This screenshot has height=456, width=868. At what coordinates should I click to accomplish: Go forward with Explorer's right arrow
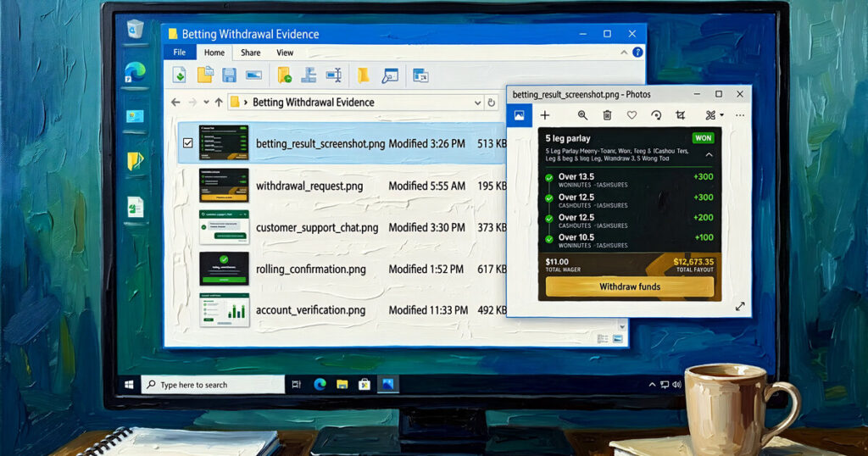click(x=192, y=103)
